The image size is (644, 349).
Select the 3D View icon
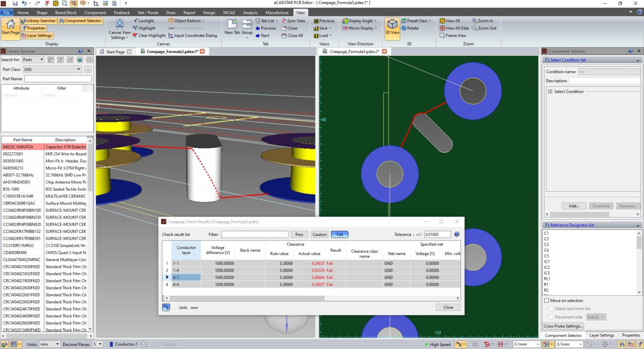tap(391, 27)
